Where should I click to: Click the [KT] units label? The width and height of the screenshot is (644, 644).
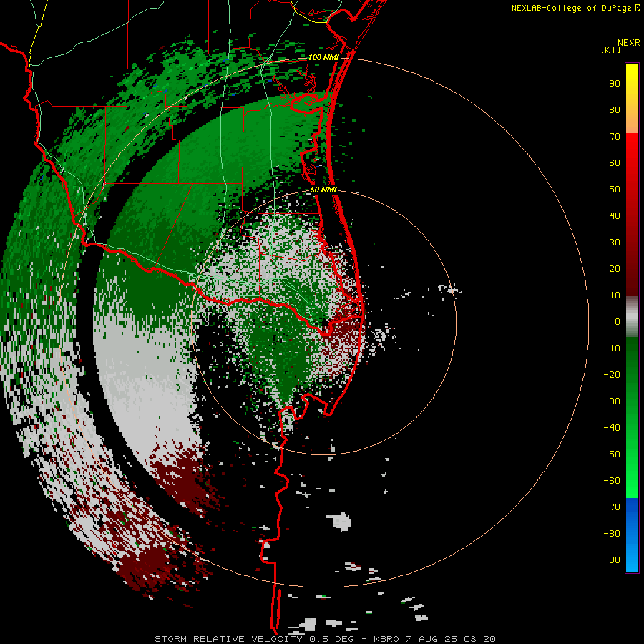click(611, 49)
